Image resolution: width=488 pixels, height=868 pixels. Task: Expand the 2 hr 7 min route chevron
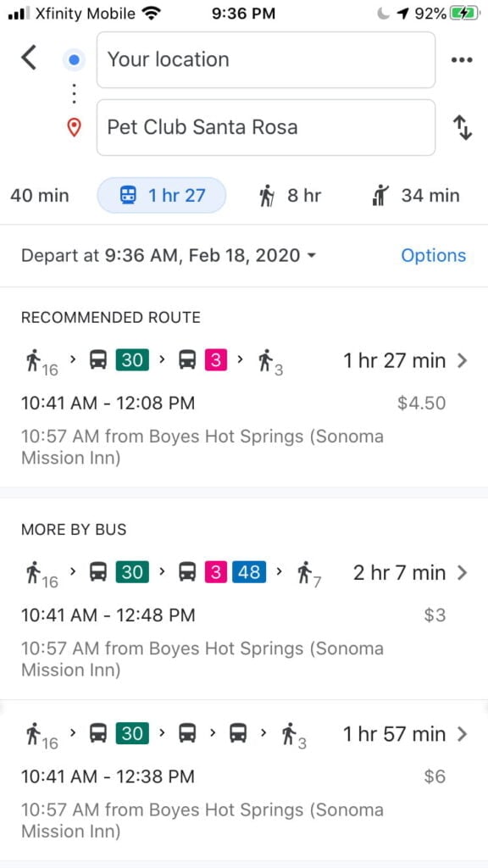point(463,572)
